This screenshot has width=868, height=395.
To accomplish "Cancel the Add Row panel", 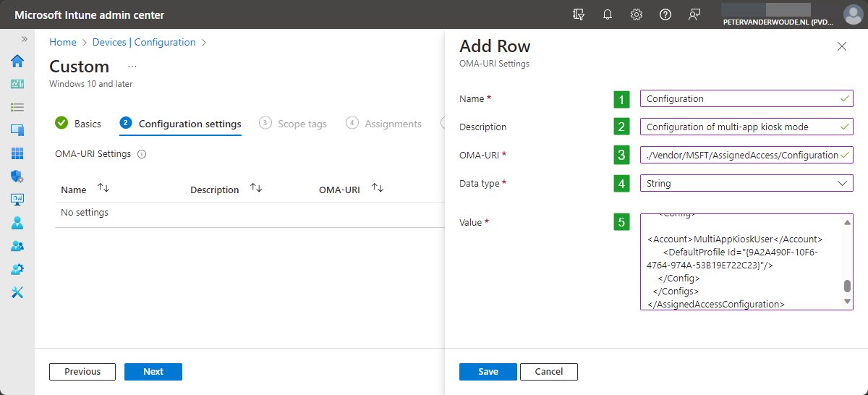I will click(549, 371).
